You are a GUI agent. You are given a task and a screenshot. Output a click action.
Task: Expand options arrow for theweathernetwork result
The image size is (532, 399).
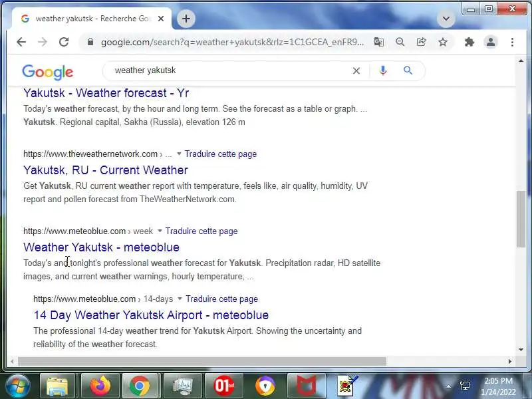(x=179, y=154)
